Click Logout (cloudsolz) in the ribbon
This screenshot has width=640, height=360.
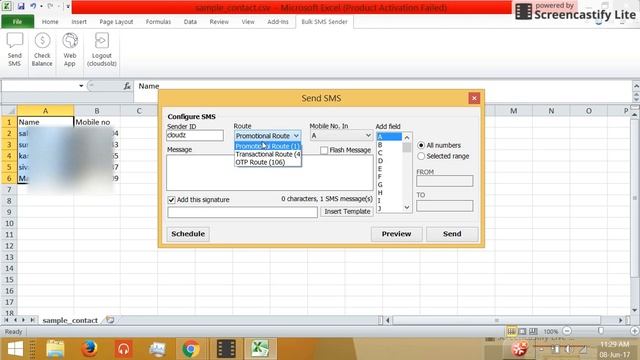coord(102,49)
